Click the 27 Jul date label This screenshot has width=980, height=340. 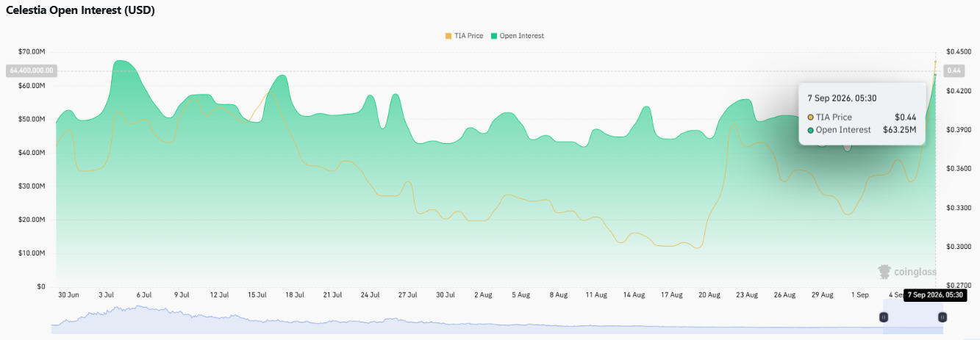(407, 294)
